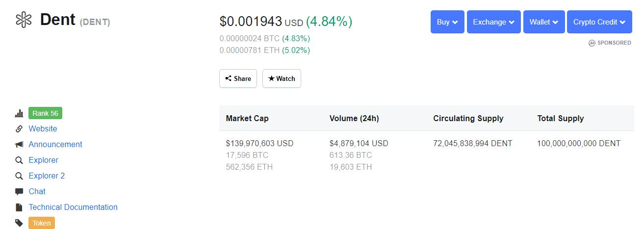This screenshot has height=229, width=644.
Task: Click the magnifier icon beside Explorer 2
Action: pos(19,176)
